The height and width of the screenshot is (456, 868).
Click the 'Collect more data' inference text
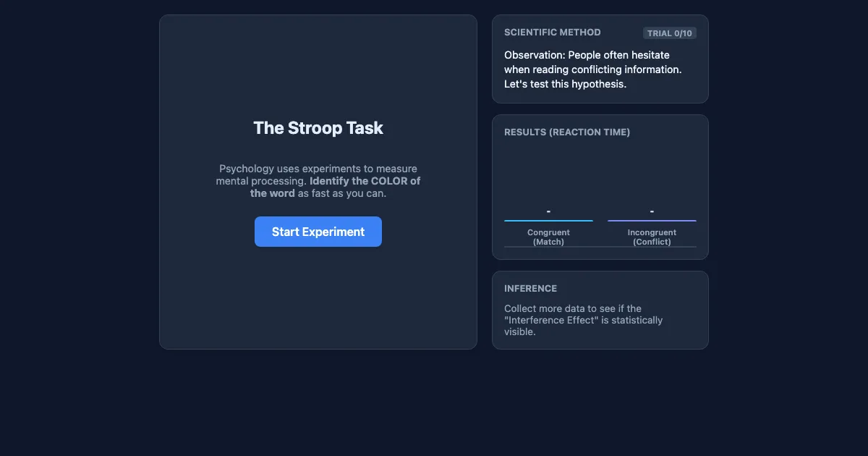click(583, 320)
